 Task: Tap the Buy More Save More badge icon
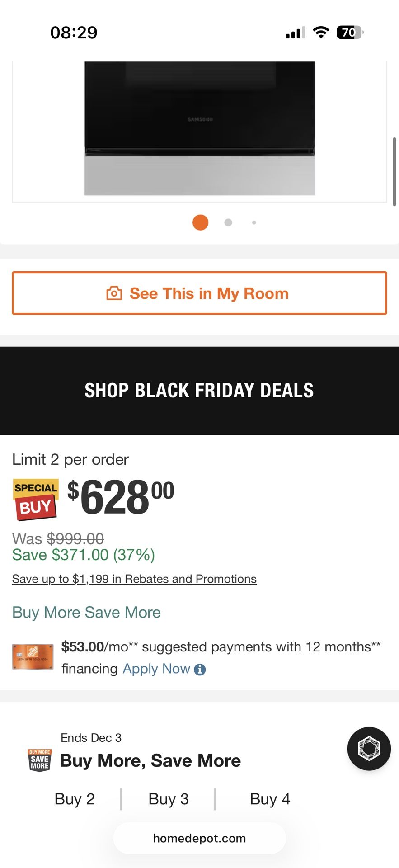(x=39, y=760)
